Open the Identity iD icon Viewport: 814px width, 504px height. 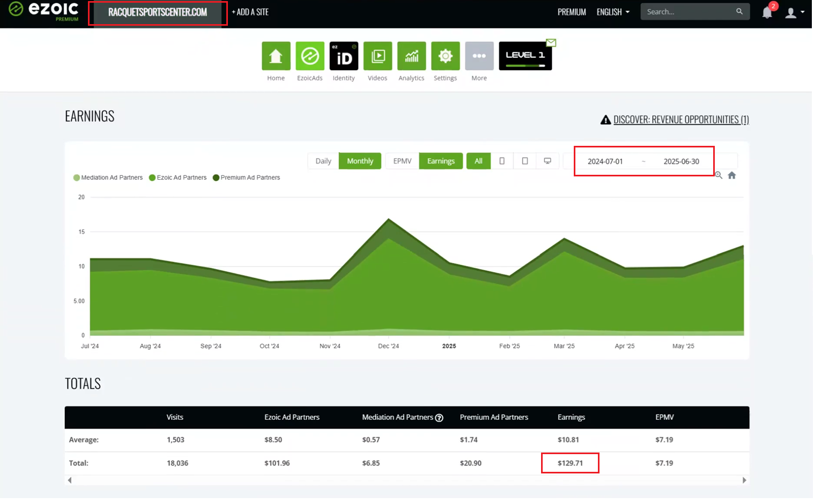[344, 56]
